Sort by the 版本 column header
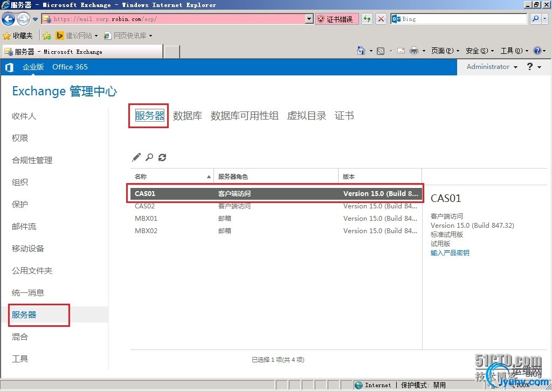This screenshot has height=392, width=552. click(x=380, y=177)
